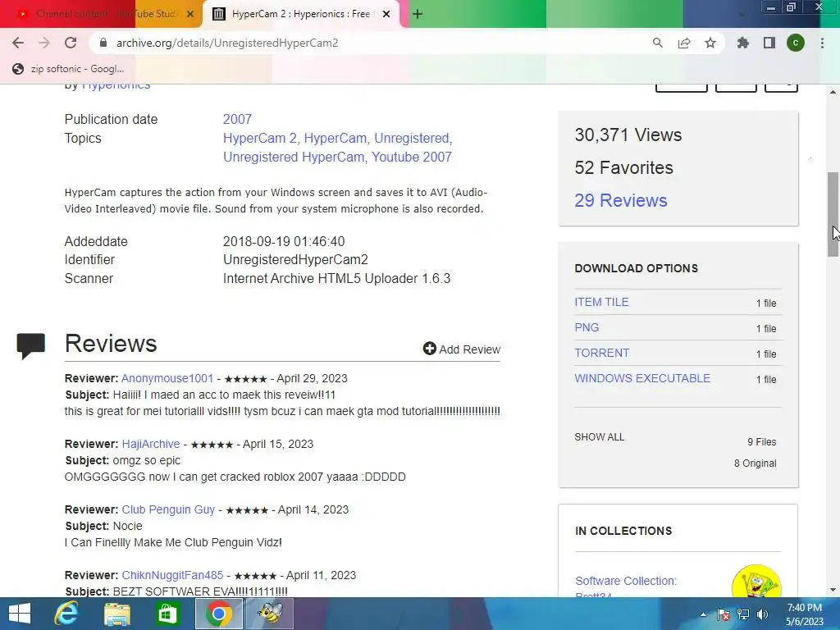Click the Hyperionics author link

(116, 85)
